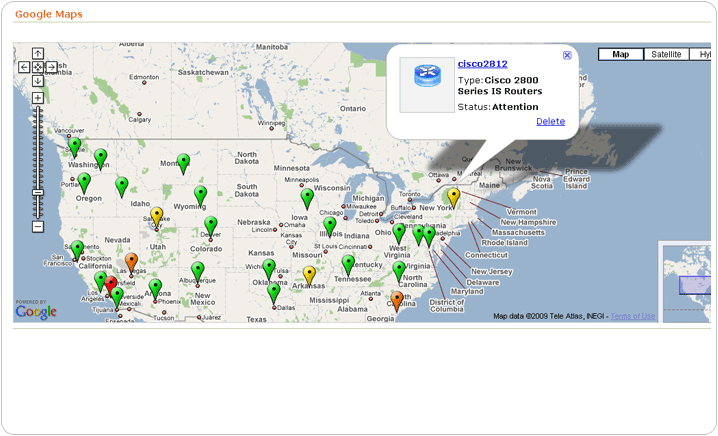Viewport: 718px width, 436px height.
Task: Click the 'Maryland' map label
Action: click(x=467, y=291)
